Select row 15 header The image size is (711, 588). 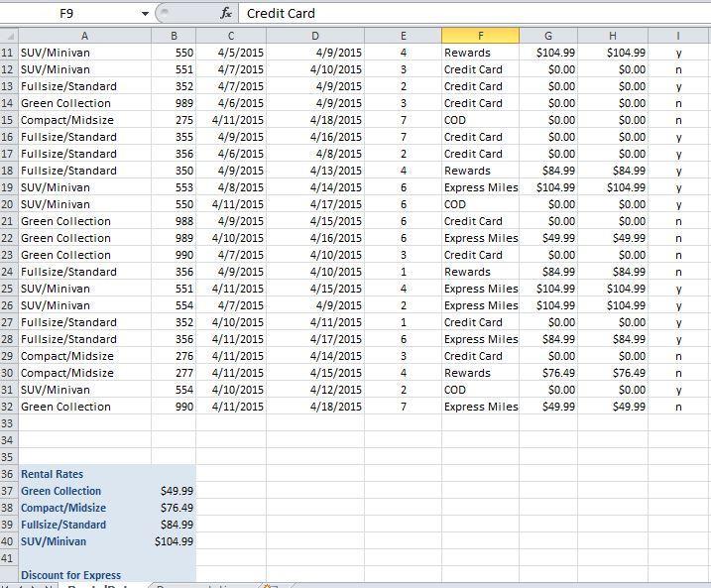tap(9, 120)
